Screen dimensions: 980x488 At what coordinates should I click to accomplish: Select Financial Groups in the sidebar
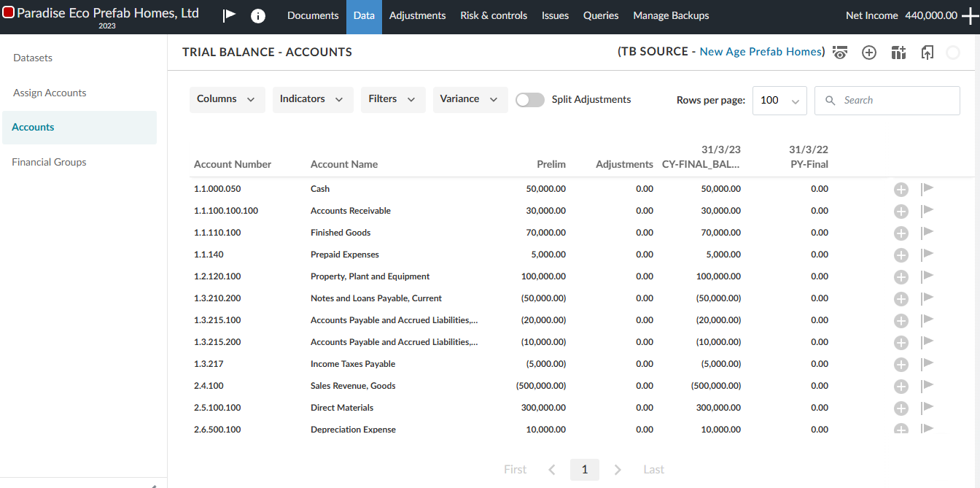(x=49, y=161)
